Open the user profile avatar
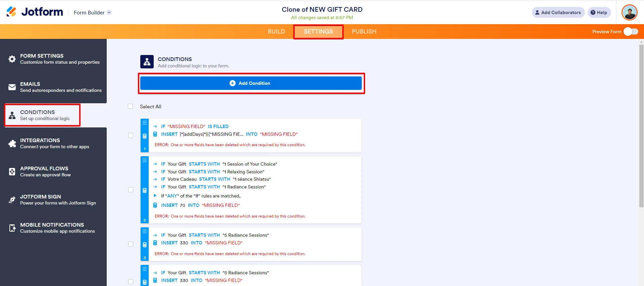The width and height of the screenshot is (644, 286). (x=629, y=12)
